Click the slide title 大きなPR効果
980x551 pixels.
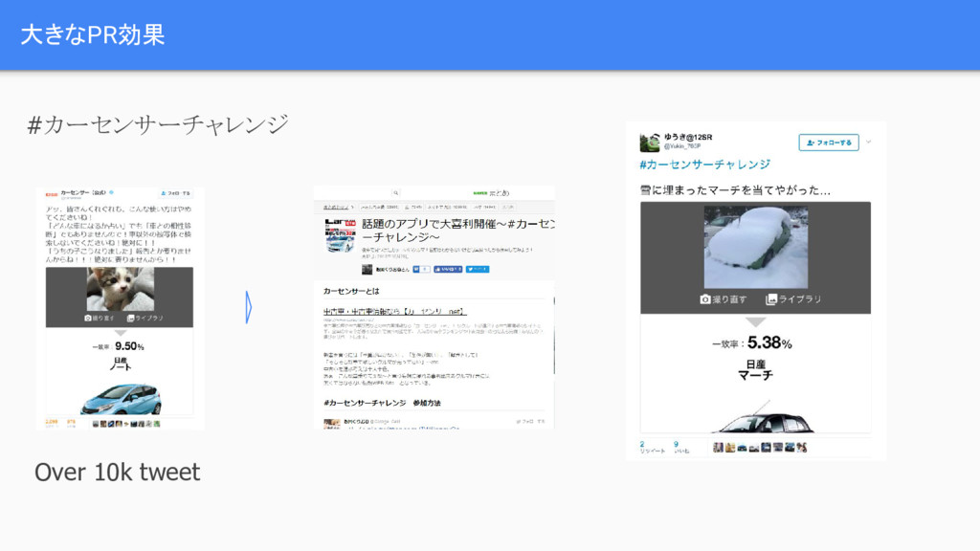(x=93, y=34)
